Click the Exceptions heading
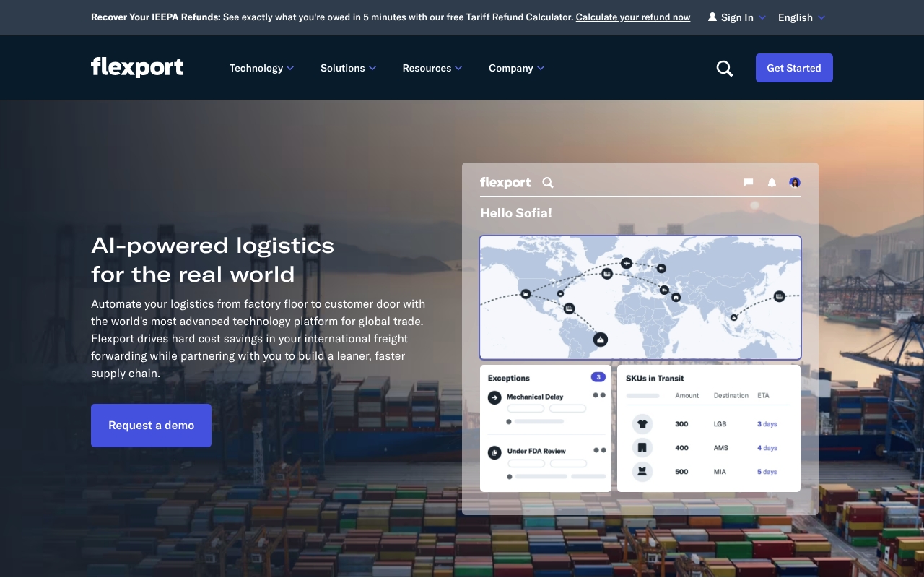The height and width of the screenshot is (578, 924). [509, 378]
